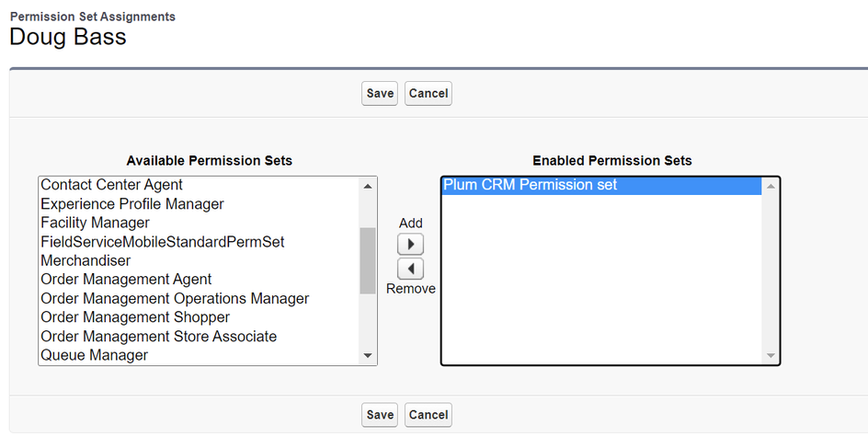Select enabled Plum CRM Permission set
The image size is (868, 448).
pos(530,185)
